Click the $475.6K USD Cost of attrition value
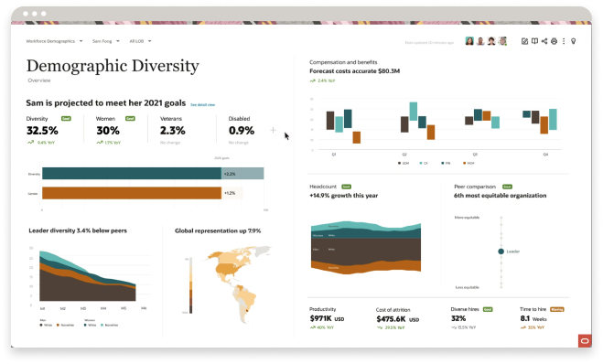This screenshot has height=364, width=603. point(398,319)
